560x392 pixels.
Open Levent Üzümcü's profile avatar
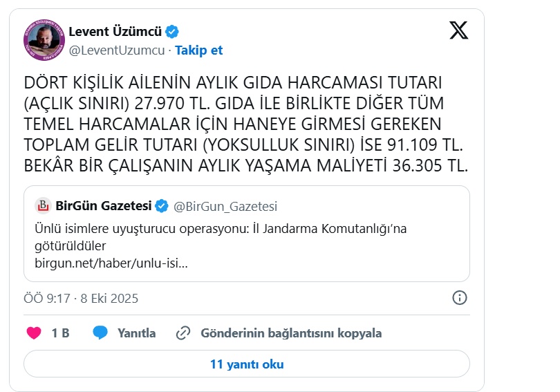coord(44,39)
